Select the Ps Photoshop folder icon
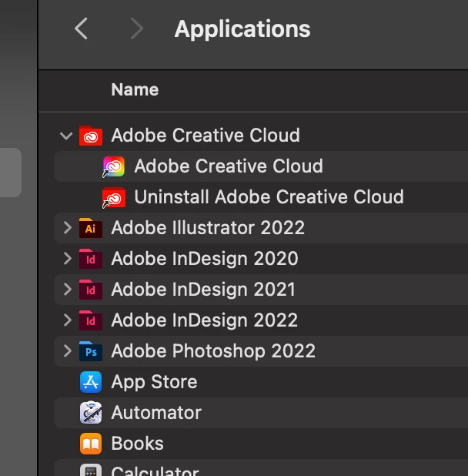The height and width of the screenshot is (476, 468). 91,351
